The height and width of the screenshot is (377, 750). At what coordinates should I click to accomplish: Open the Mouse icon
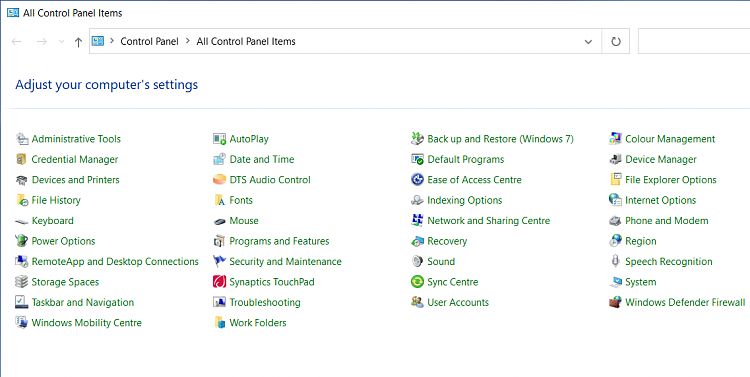(x=220, y=221)
